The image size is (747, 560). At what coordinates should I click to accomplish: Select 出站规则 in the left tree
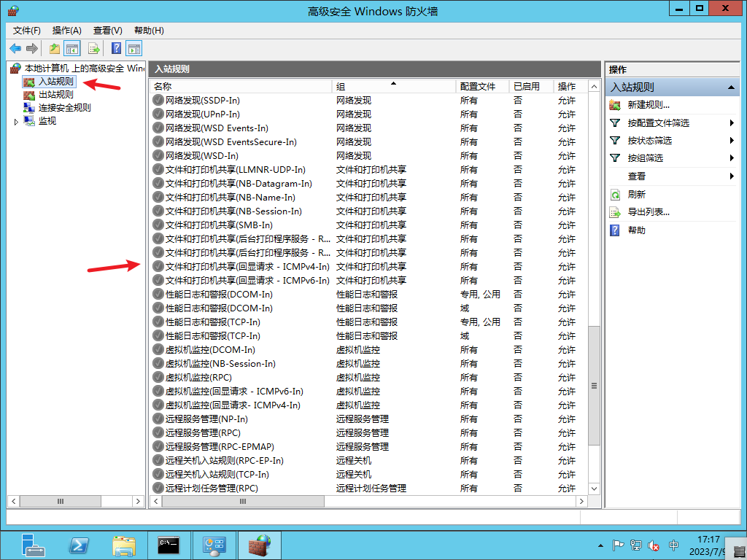56,94
